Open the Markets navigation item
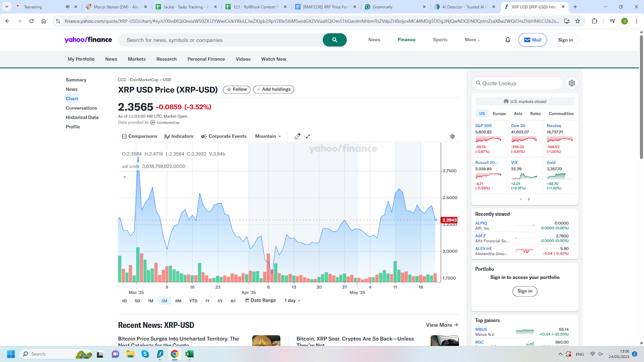The height and width of the screenshot is (362, 644). [x=137, y=59]
